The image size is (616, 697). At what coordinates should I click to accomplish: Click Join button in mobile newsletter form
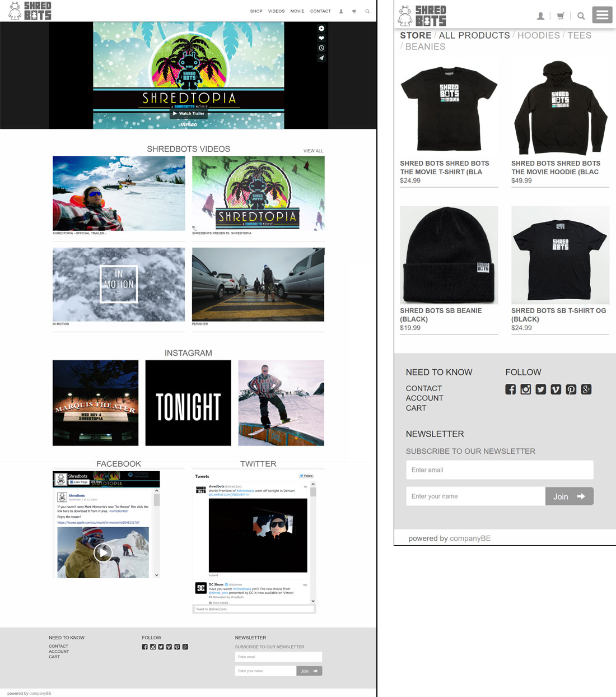pyautogui.click(x=570, y=496)
